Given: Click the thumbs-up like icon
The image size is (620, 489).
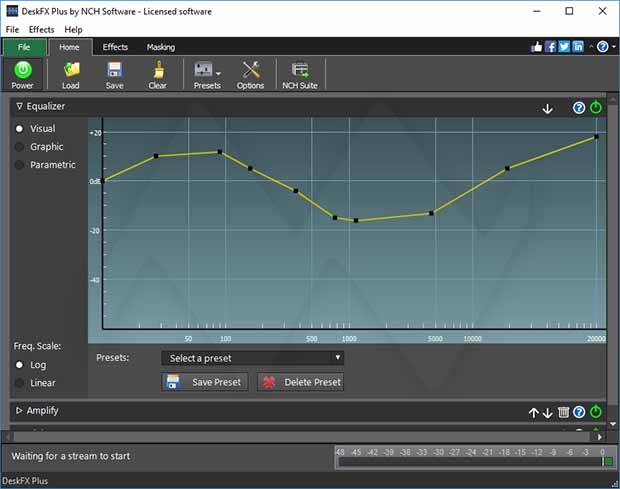Looking at the screenshot, I should pos(536,47).
